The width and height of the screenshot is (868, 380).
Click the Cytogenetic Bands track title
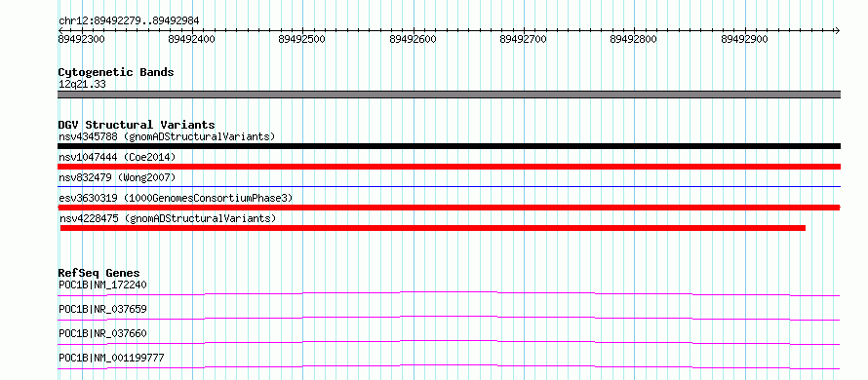point(116,72)
